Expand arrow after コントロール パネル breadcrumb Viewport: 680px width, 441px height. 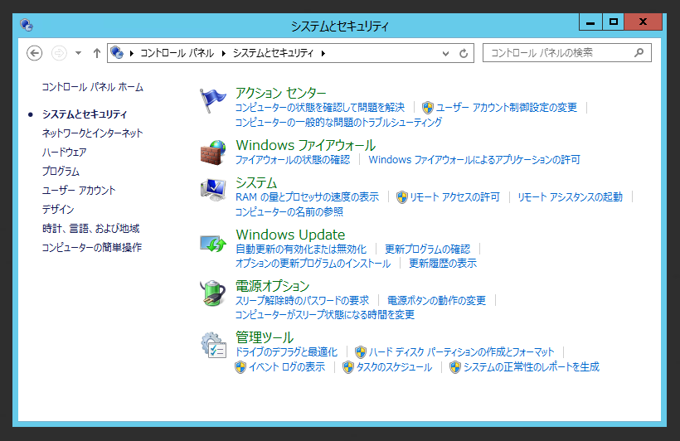(224, 53)
